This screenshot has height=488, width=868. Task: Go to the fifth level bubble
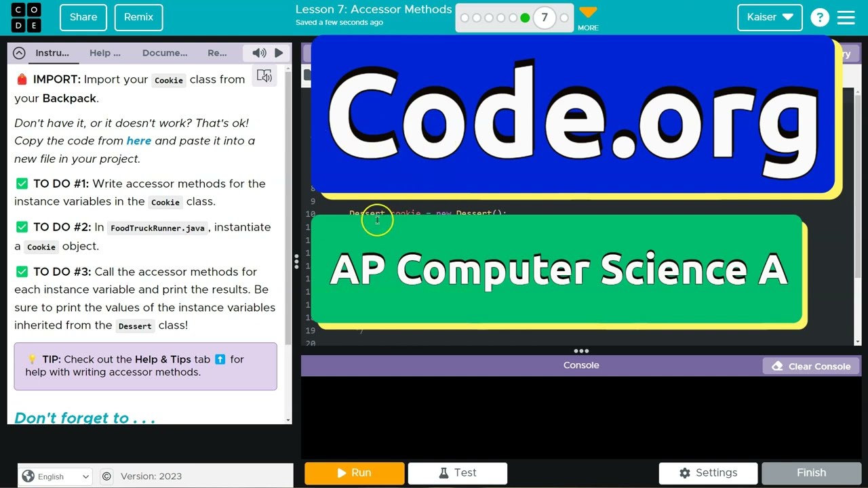coord(513,18)
